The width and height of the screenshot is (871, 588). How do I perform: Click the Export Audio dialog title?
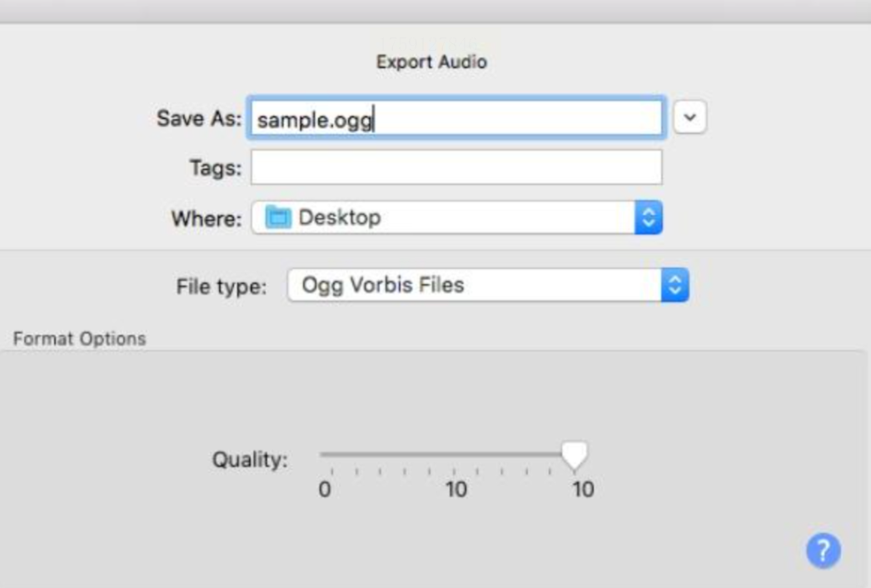[x=431, y=62]
